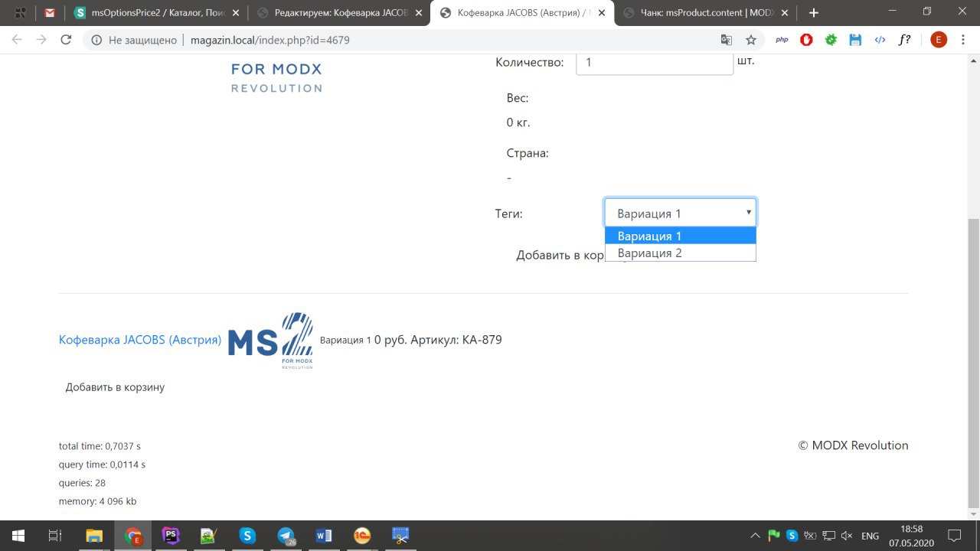Open the red ad blocker extension
Viewport: 980px width, 551px height.
806,40
